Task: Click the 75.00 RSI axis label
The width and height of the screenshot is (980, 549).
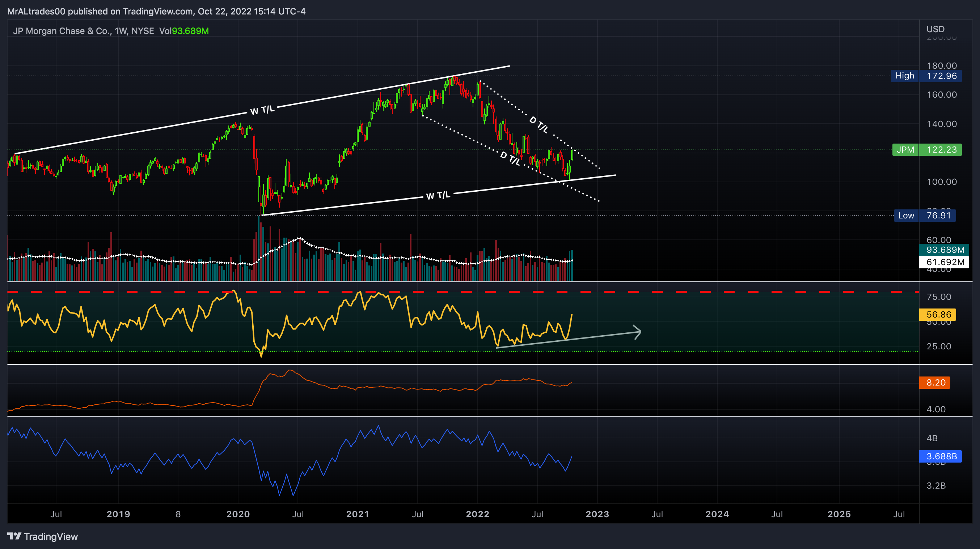Action: tap(939, 297)
